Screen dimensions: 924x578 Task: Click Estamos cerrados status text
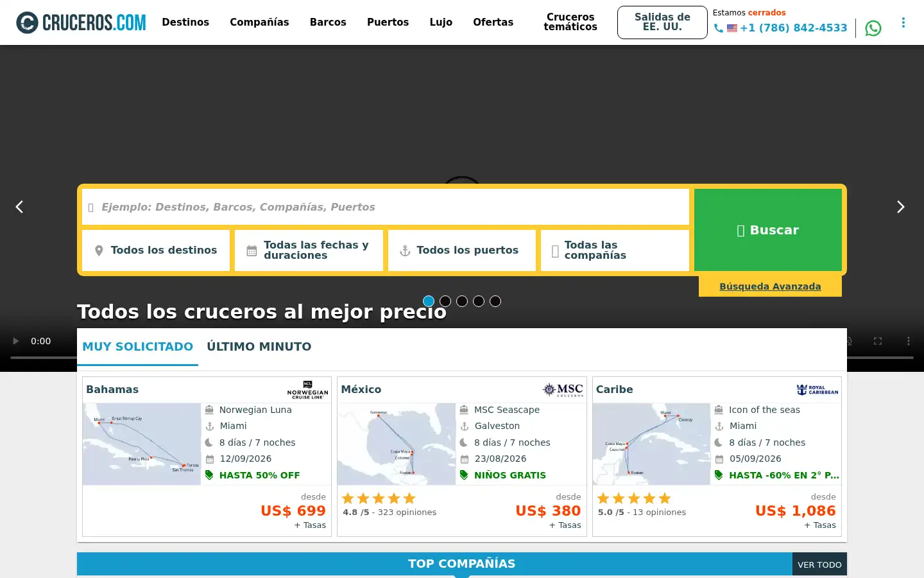pyautogui.click(x=749, y=12)
